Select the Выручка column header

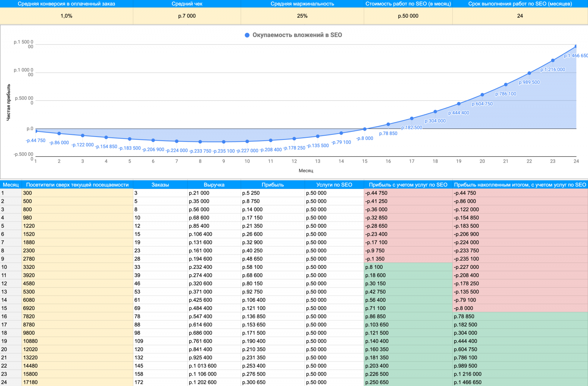(214, 185)
